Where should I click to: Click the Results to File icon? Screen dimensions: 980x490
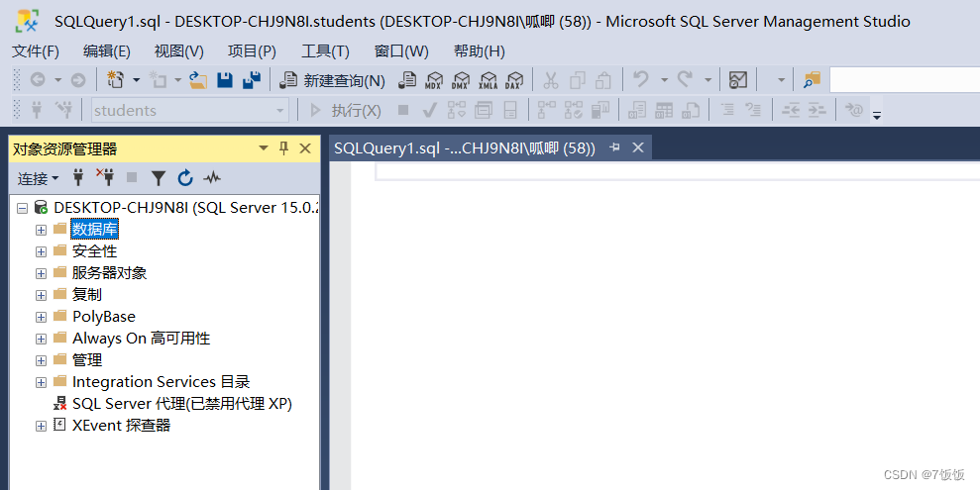click(x=691, y=111)
